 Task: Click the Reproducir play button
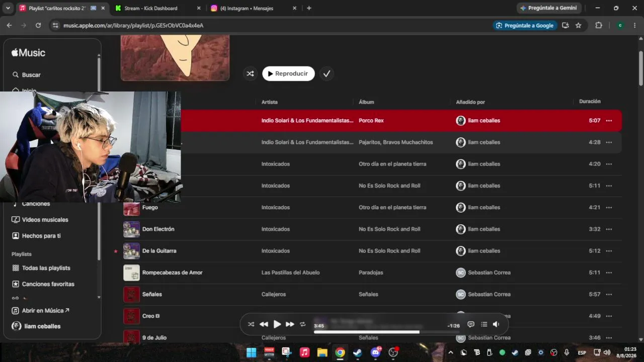288,74
